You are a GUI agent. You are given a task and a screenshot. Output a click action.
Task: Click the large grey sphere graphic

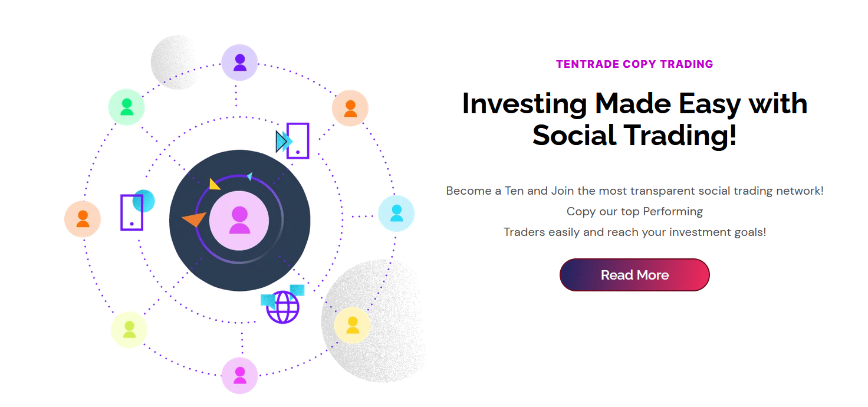coord(373,321)
